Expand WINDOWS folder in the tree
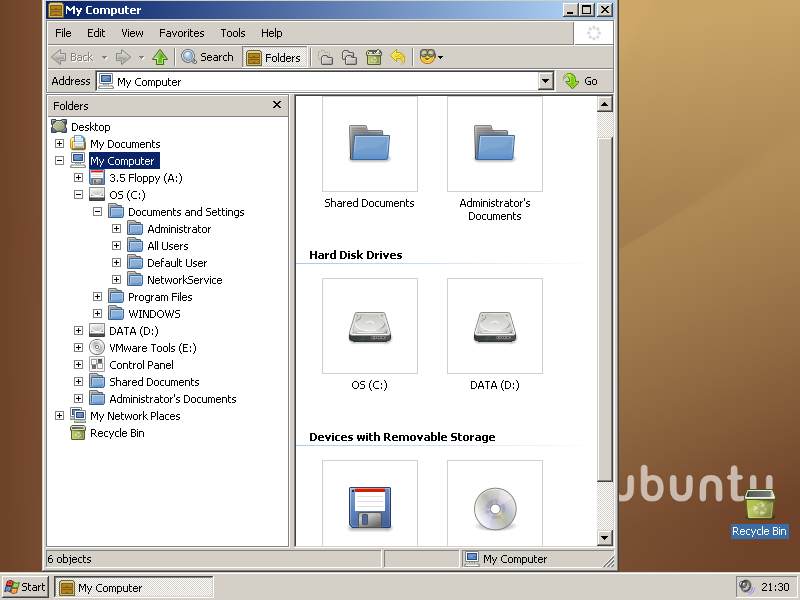The height and width of the screenshot is (600, 800). tap(97, 314)
